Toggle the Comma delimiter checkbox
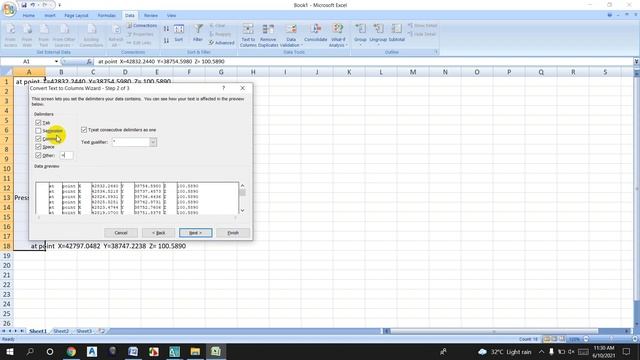The image size is (640, 360). pos(38,139)
